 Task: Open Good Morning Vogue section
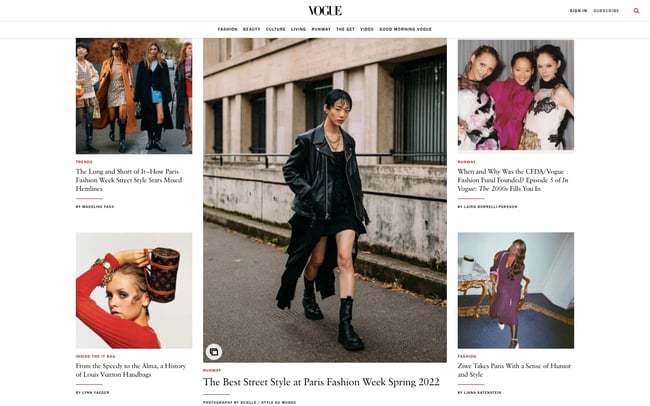tap(405, 29)
